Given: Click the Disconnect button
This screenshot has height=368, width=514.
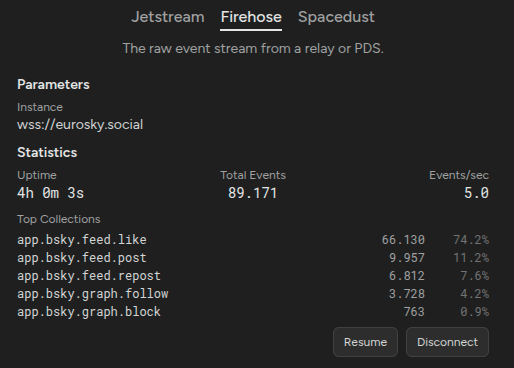Looking at the screenshot, I should [447, 342].
